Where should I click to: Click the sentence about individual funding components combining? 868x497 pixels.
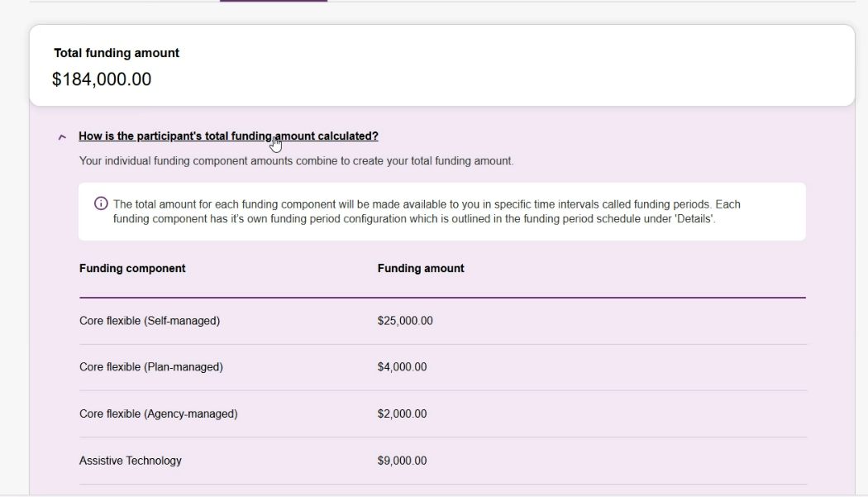tap(296, 160)
